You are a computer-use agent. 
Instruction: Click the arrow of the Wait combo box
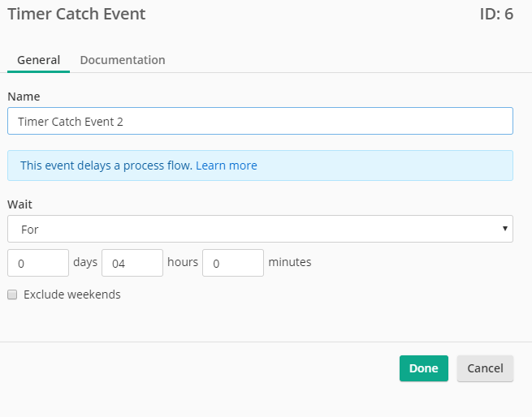[505, 229]
